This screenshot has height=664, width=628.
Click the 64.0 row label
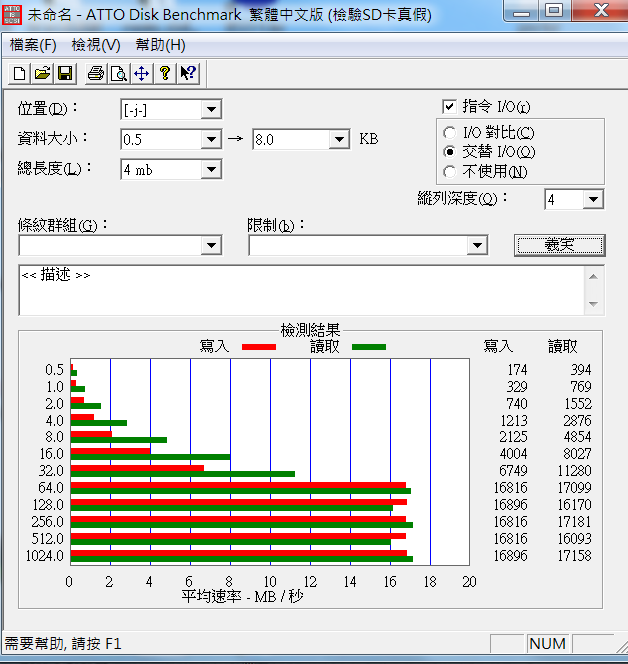51,487
